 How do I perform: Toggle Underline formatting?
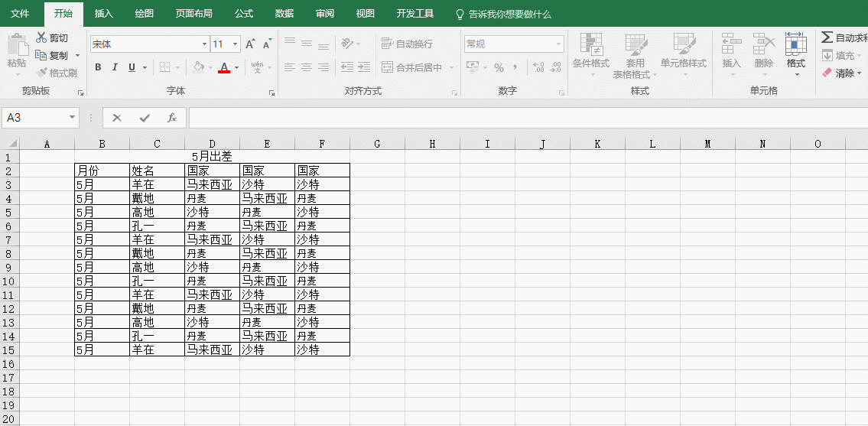[132, 67]
